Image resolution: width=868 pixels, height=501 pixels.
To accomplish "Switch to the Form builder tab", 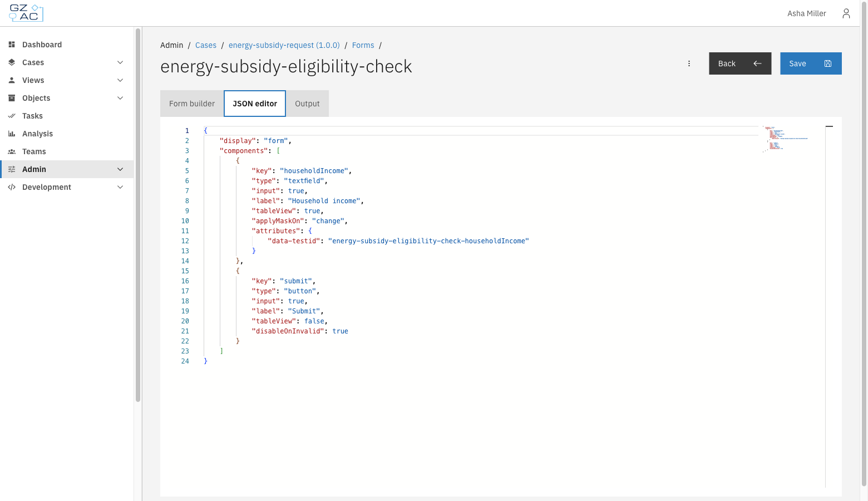I will pos(192,104).
